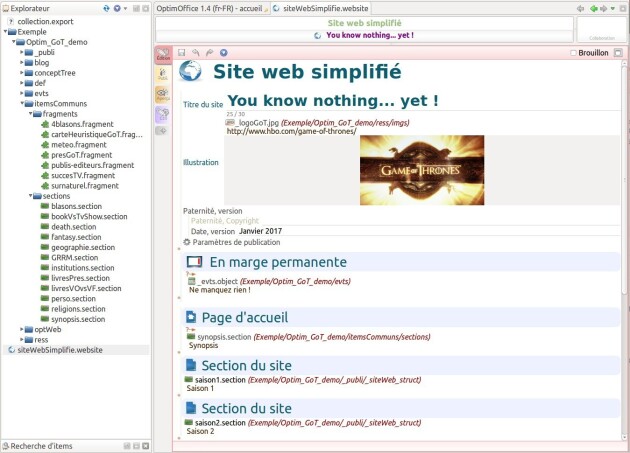Refresh the Explorateur panel
The height and width of the screenshot is (453, 630).
106,8
